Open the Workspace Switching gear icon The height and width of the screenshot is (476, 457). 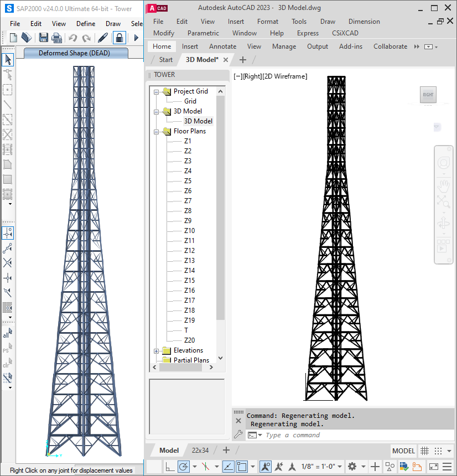pyautogui.click(x=352, y=466)
